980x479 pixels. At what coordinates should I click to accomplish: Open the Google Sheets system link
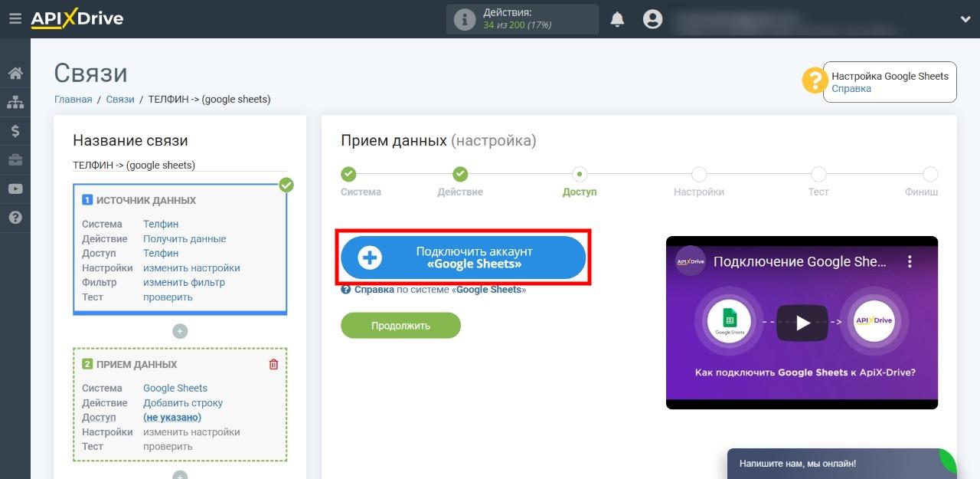coord(175,388)
